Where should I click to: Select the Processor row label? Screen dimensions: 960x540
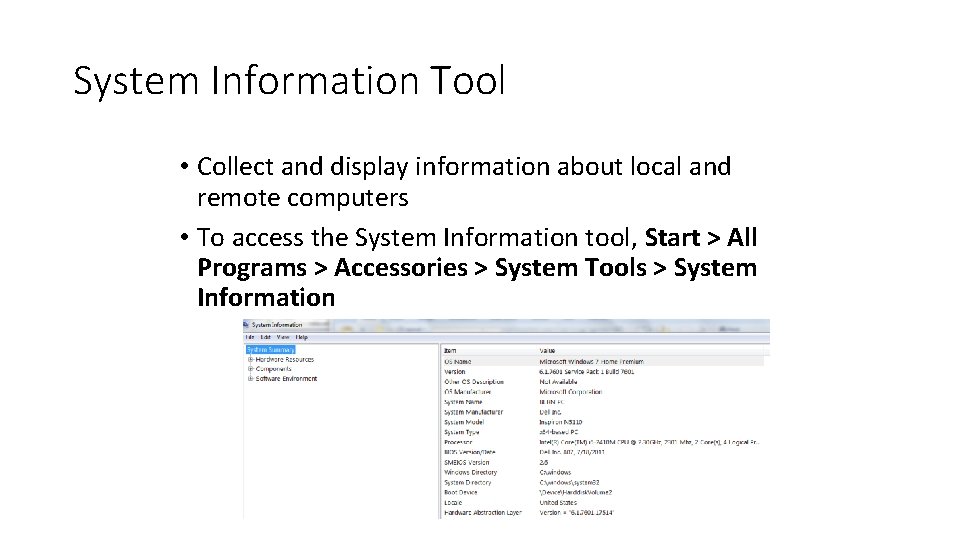[459, 442]
